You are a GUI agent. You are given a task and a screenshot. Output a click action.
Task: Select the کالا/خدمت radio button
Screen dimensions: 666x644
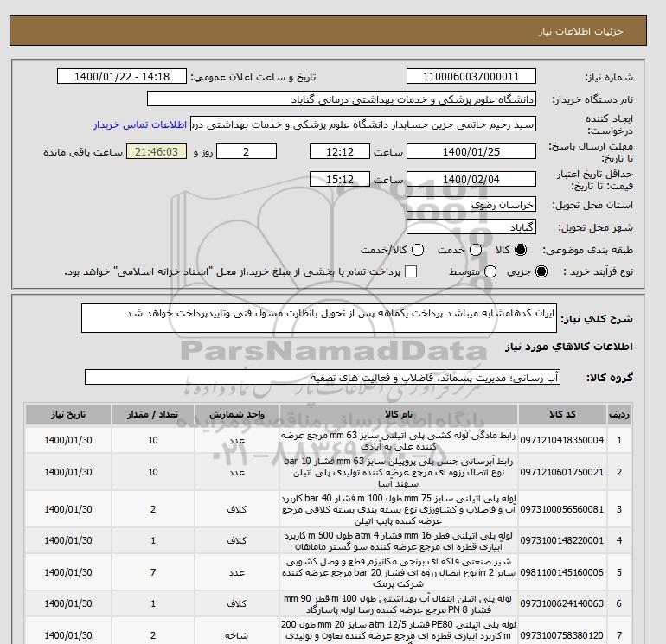coord(418,250)
